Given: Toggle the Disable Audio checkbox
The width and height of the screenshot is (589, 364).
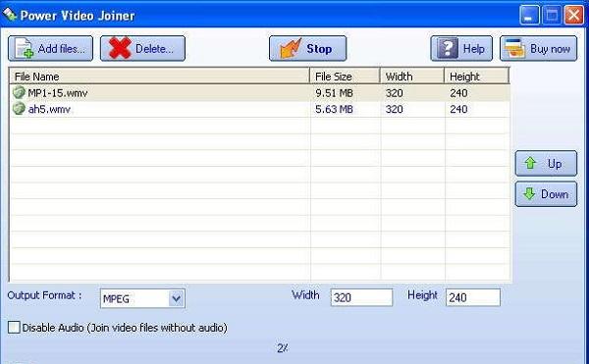Looking at the screenshot, I should 14,328.
